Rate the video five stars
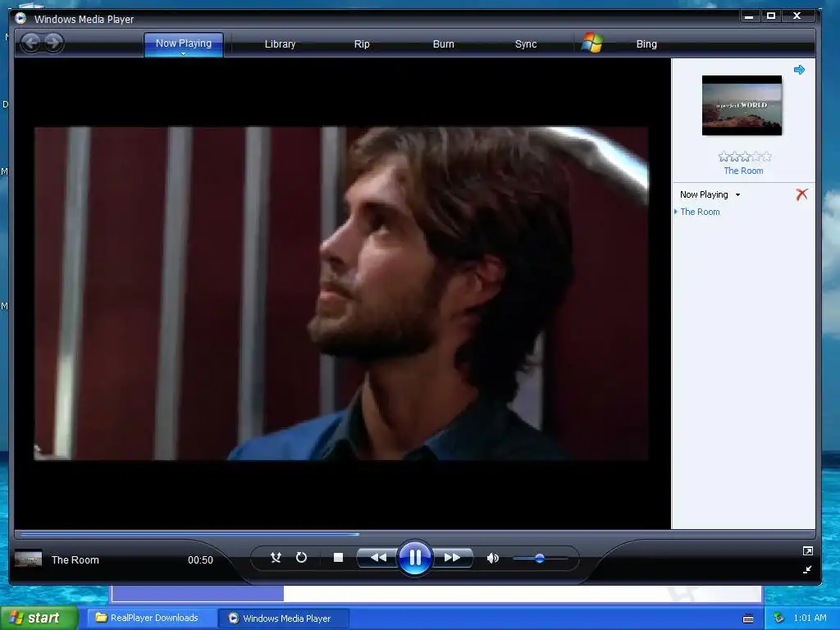840x630 pixels. pos(766,157)
